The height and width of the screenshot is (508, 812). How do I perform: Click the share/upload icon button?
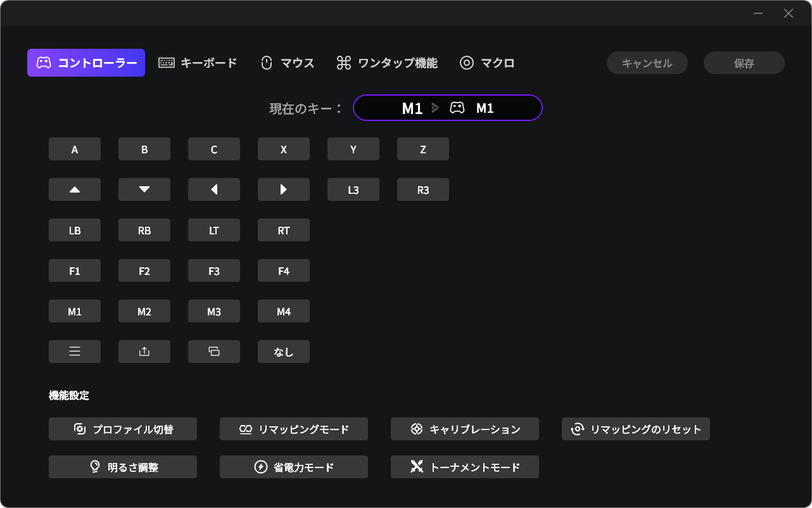tap(144, 352)
